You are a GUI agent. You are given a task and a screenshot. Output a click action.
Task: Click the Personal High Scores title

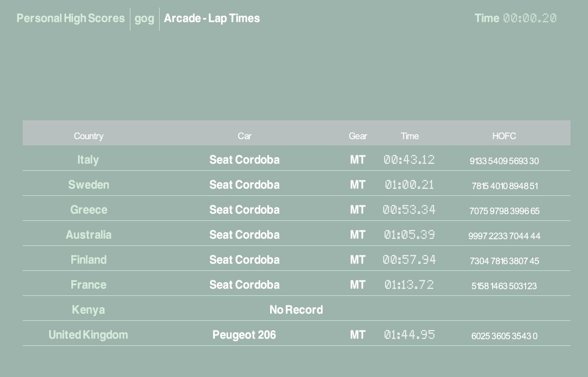click(70, 18)
